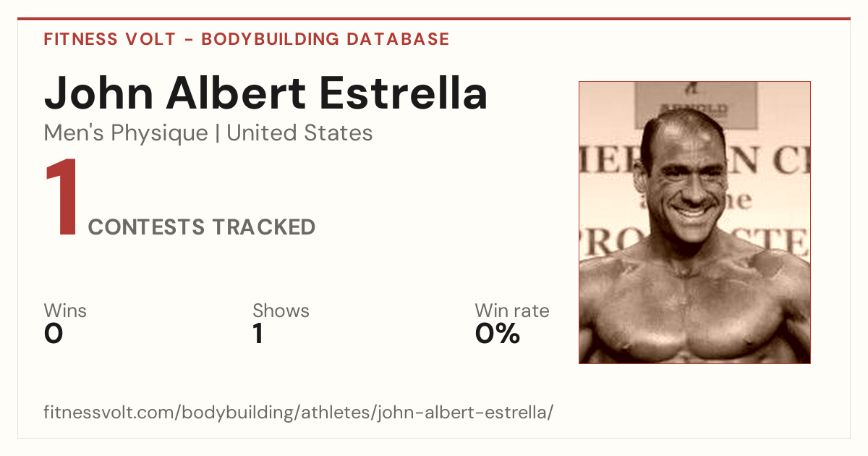Click the red top border line
Viewport: 868px width, 456px height.
tap(434, 19)
